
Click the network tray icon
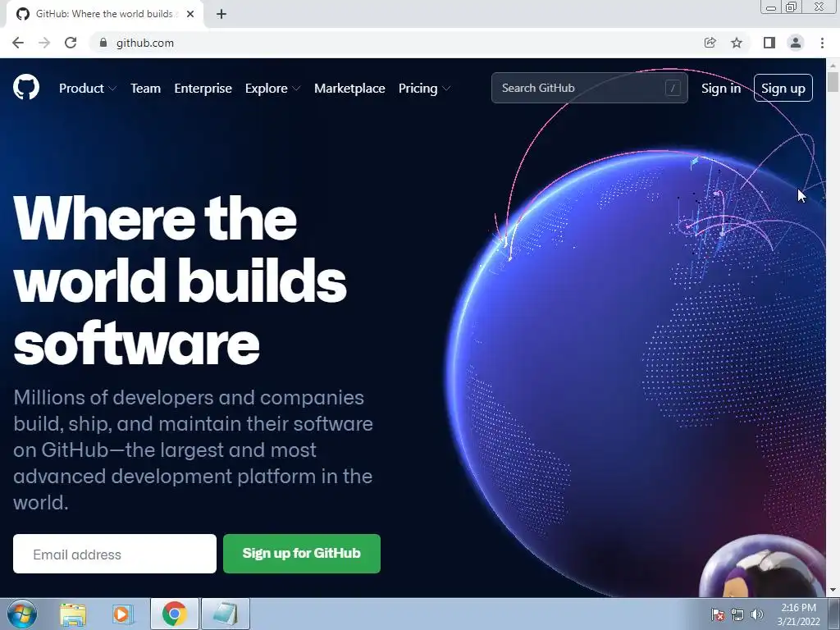737,614
